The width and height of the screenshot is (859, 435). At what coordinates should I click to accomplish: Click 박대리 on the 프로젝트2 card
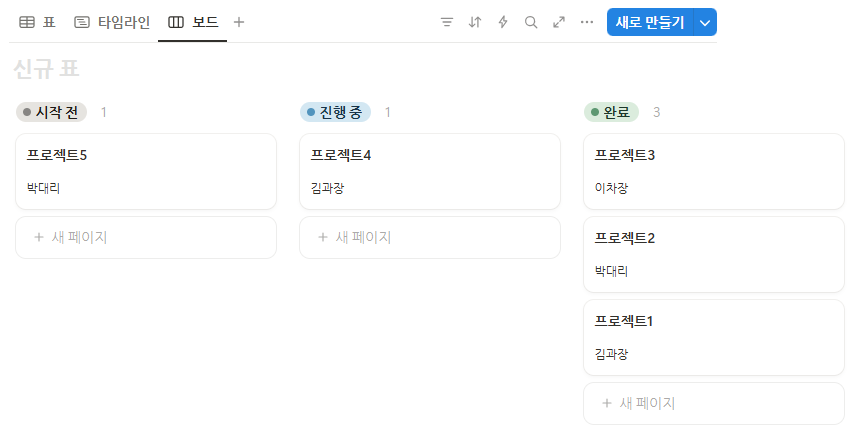click(611, 271)
